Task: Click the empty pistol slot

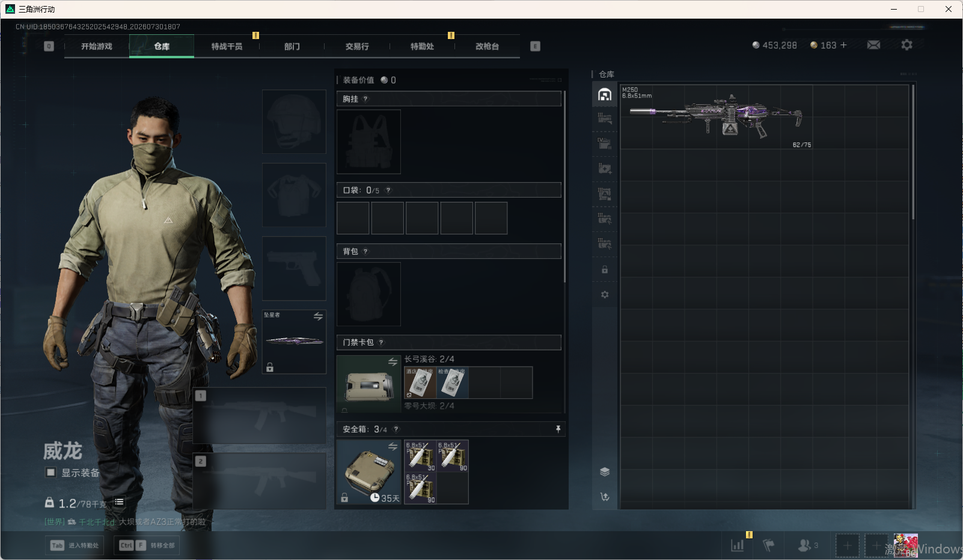Action: (x=294, y=268)
